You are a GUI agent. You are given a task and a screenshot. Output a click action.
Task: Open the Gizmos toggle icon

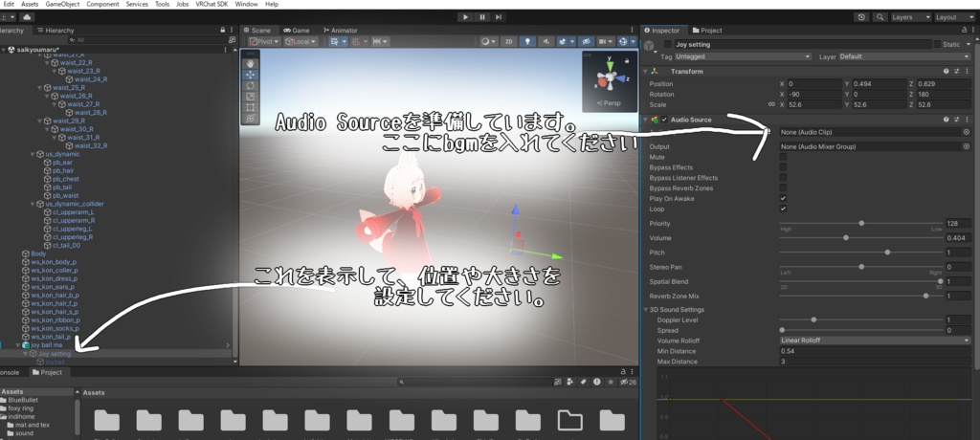pos(625,41)
